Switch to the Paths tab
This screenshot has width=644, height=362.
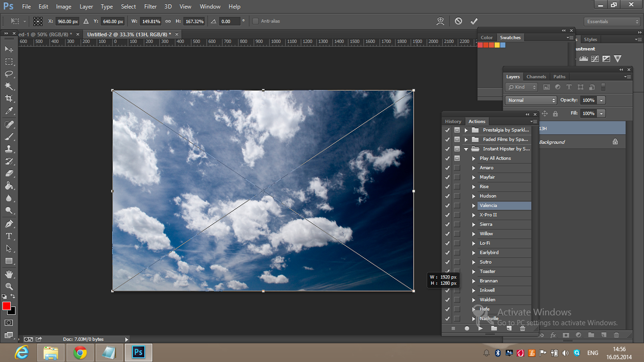coord(559,77)
